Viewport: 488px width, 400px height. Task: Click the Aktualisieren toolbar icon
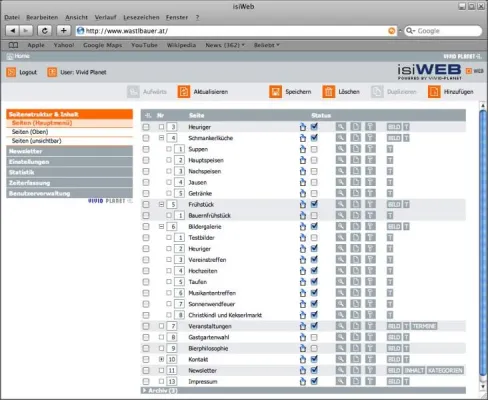coord(184,92)
